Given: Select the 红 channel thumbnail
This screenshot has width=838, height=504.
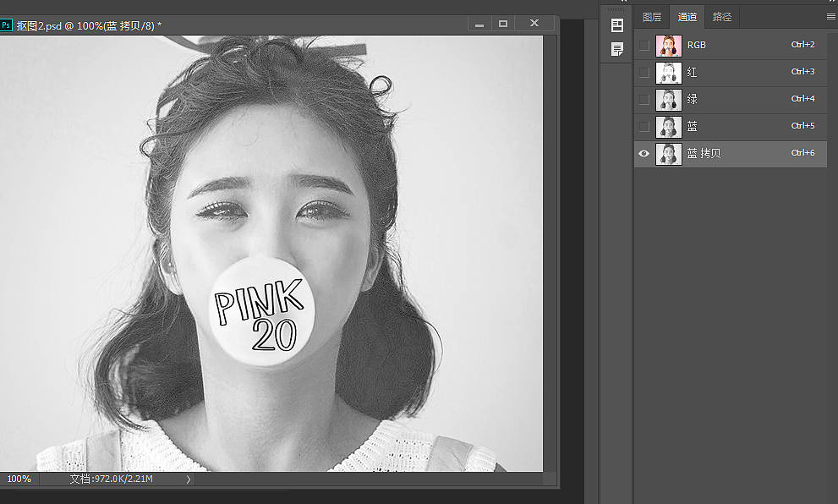Looking at the screenshot, I should 669,73.
